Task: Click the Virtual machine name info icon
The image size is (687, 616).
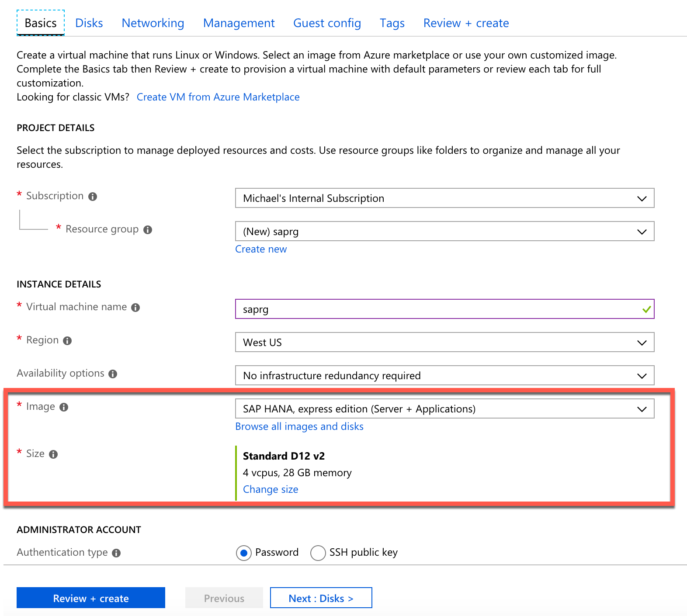Action: 135,308
